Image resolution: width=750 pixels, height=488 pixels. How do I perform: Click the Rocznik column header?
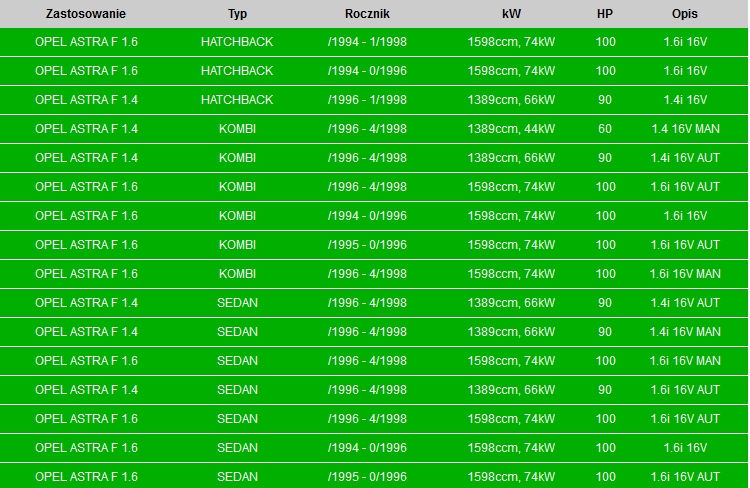click(367, 14)
